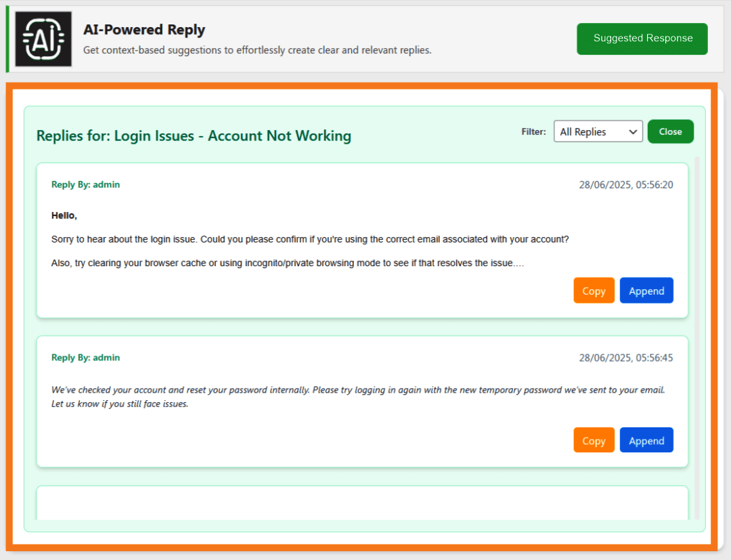
Task: Append the reply about clearing browser cache
Action: pyautogui.click(x=646, y=290)
